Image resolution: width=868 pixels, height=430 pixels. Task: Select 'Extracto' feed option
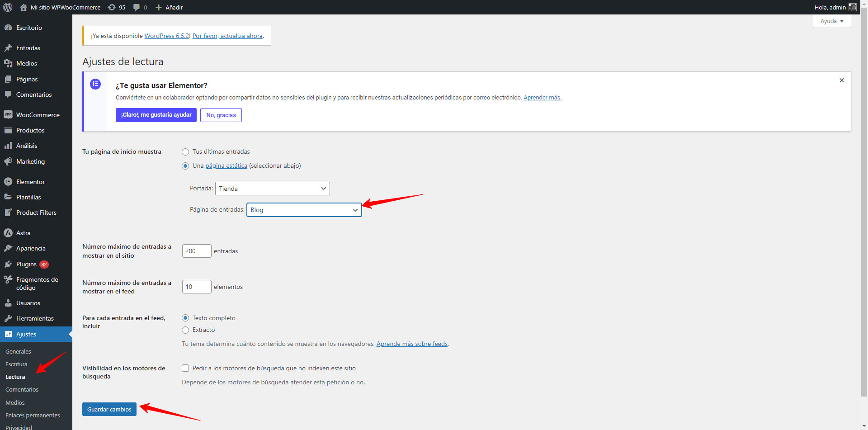pos(185,330)
